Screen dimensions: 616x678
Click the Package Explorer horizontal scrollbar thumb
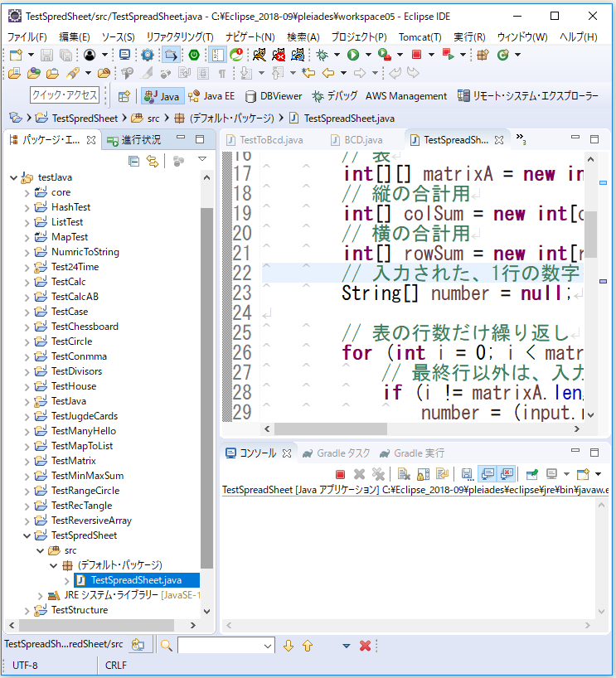point(96,625)
